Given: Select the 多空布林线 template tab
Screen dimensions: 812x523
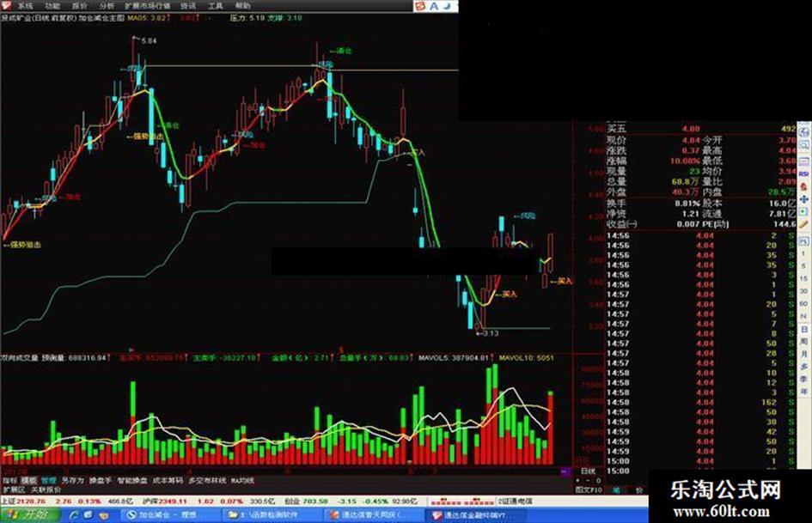Looking at the screenshot, I should tap(207, 481).
